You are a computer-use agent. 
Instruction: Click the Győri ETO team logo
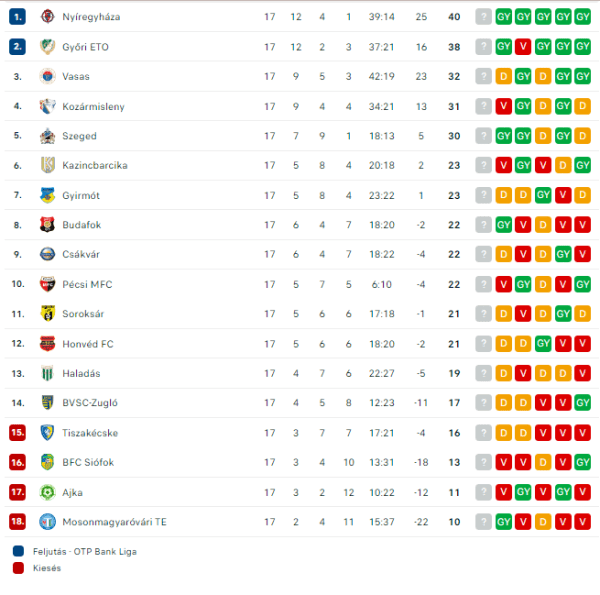tap(47, 47)
